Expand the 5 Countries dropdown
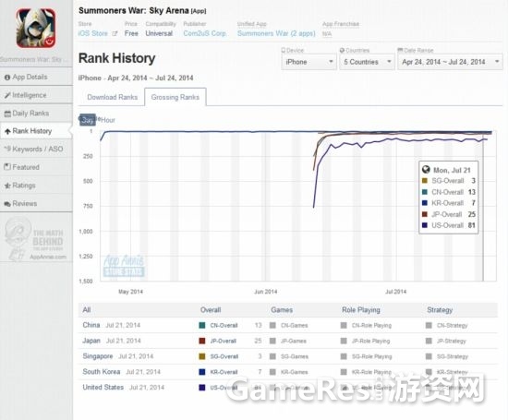Image resolution: width=508 pixels, height=420 pixels. click(x=367, y=62)
